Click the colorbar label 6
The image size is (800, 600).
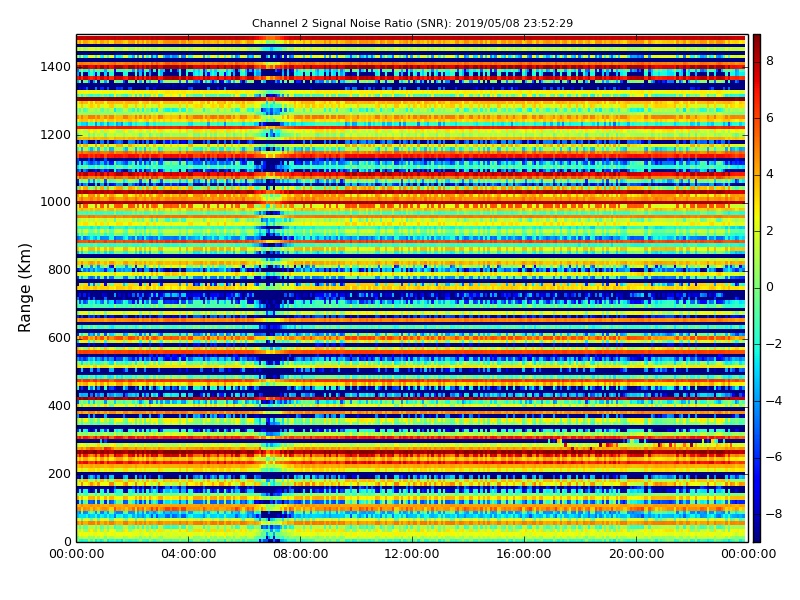pyautogui.click(x=770, y=118)
